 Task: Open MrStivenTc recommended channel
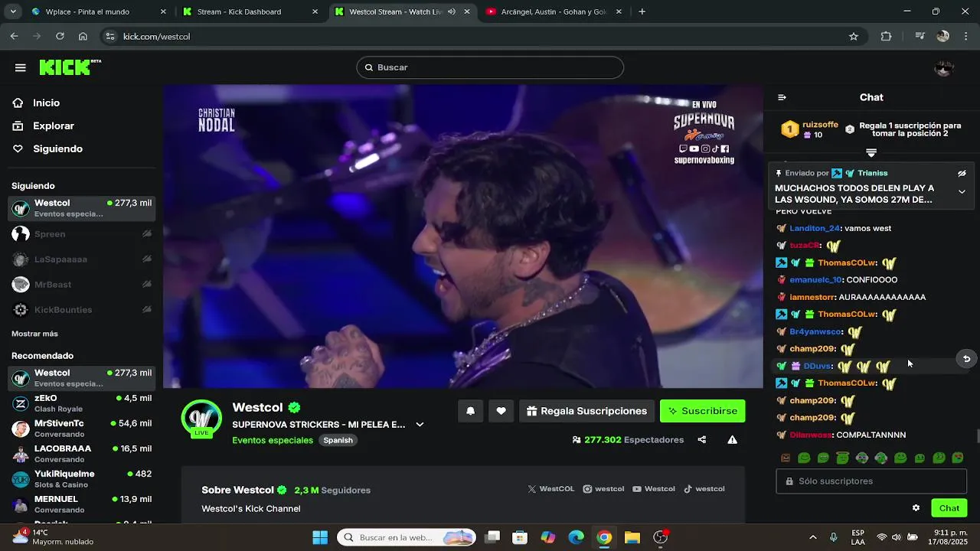tap(82, 429)
